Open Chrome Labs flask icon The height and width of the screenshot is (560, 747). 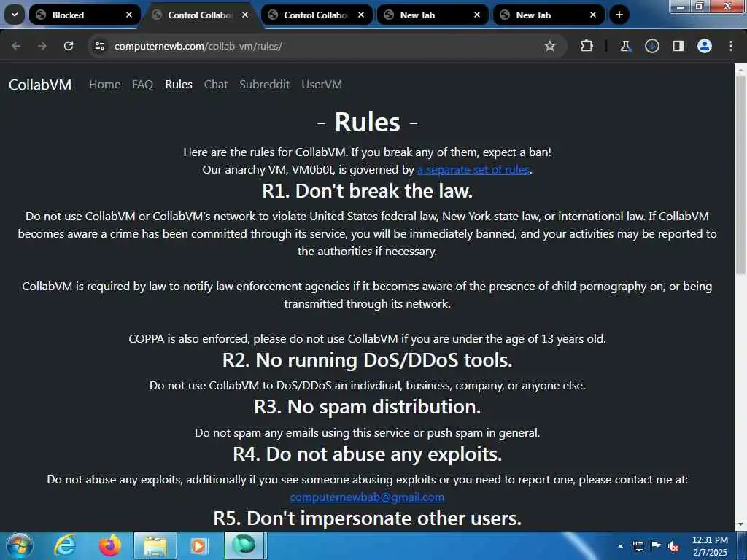(625, 46)
